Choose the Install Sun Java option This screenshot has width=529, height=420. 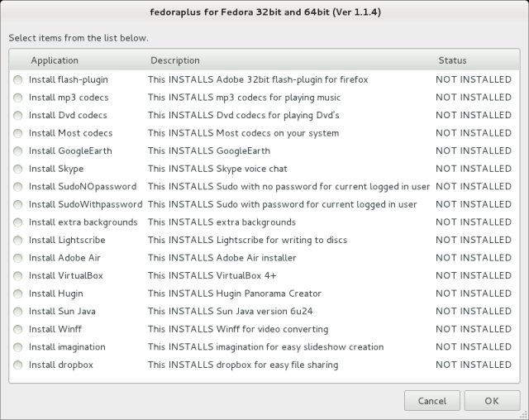pos(18,312)
